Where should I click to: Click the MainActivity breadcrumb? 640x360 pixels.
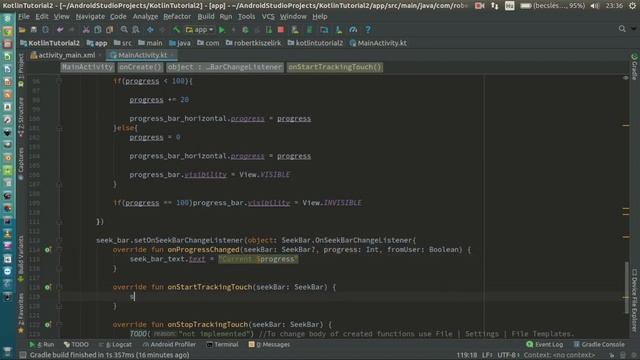[87, 67]
